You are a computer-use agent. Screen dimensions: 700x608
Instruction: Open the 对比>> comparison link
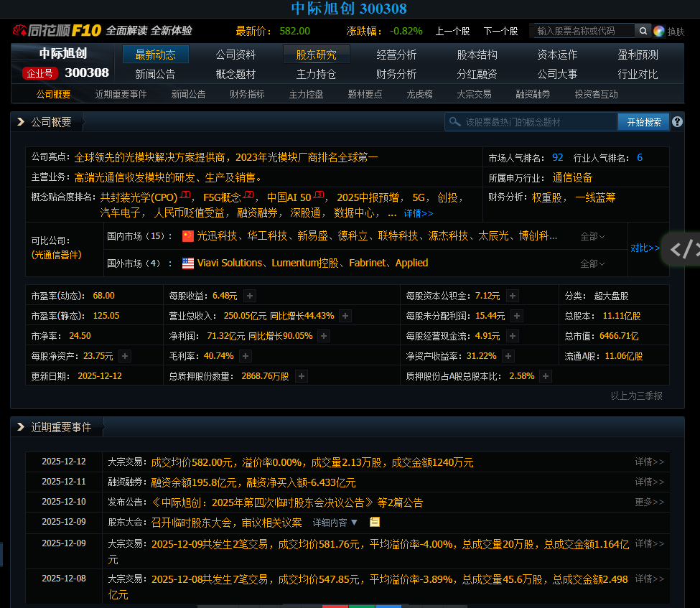pyautogui.click(x=645, y=248)
